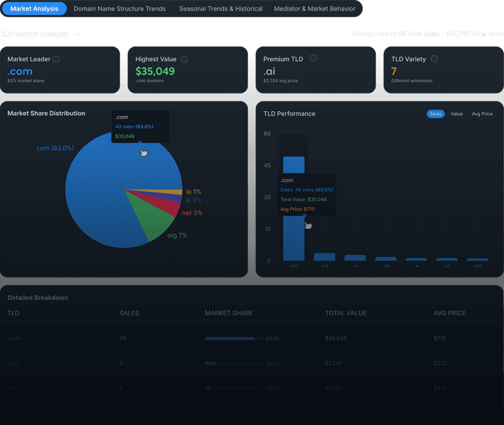Switch to the Avg Price view toggle
The width and height of the screenshot is (504, 425).
(x=482, y=114)
